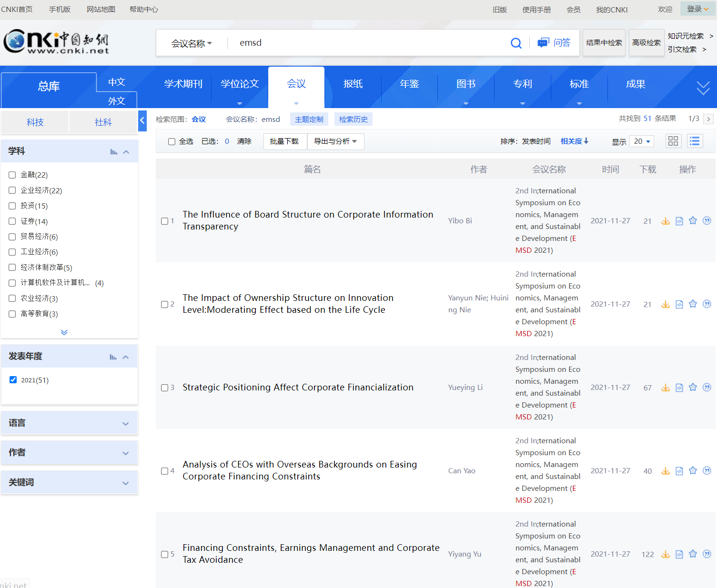Switch to the 学位论文 tab
Screen dimensions: 717x588
pyautogui.click(x=240, y=84)
